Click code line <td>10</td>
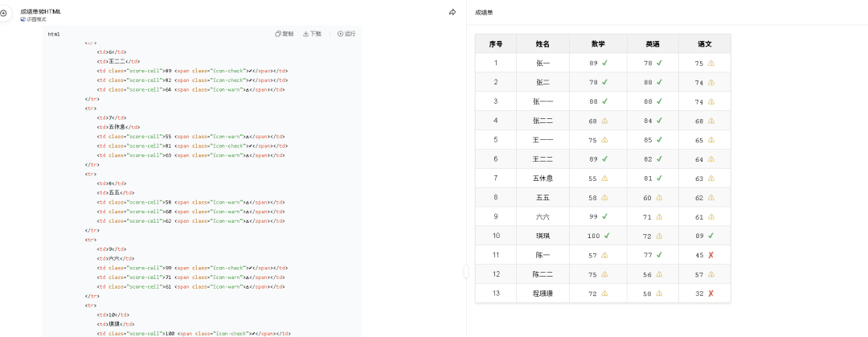Viewport: 868px width, 337px height. [x=113, y=314]
